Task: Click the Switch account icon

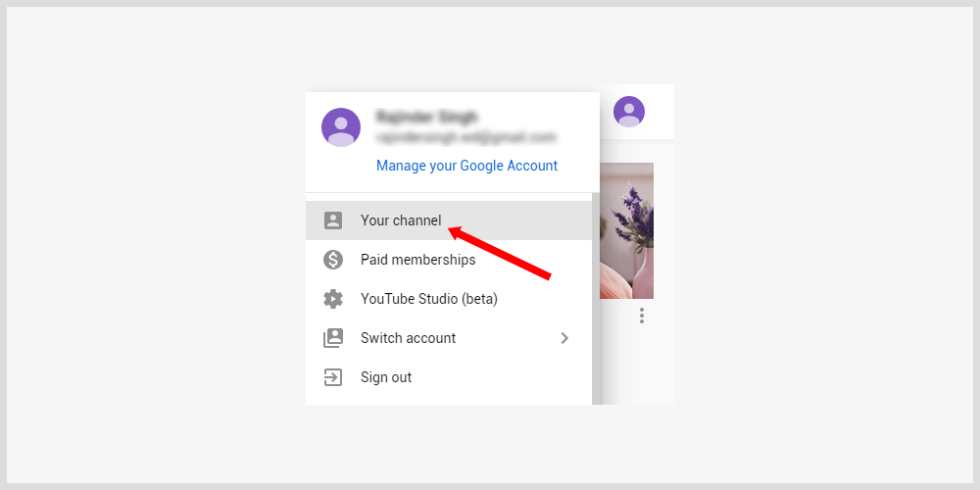Action: point(333,338)
